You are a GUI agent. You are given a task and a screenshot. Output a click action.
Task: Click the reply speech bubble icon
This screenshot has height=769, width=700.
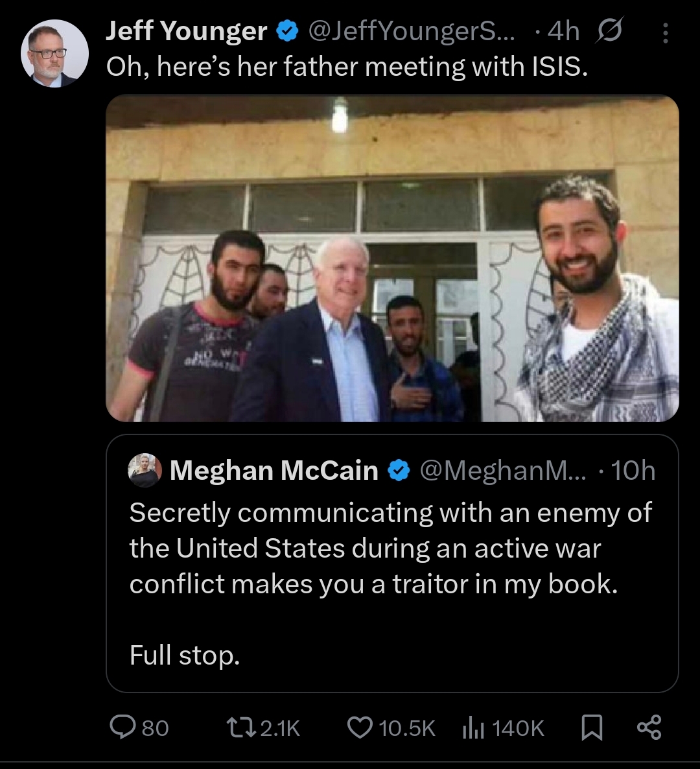[122, 728]
